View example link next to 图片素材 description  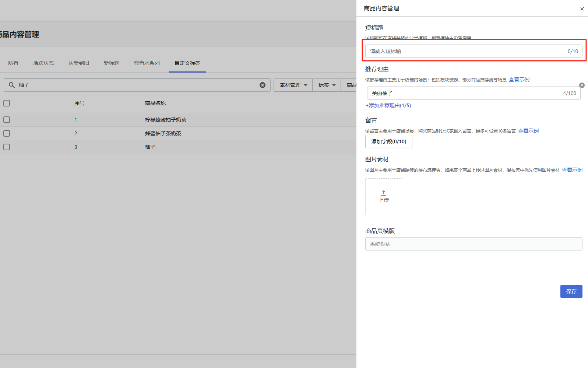(x=572, y=170)
